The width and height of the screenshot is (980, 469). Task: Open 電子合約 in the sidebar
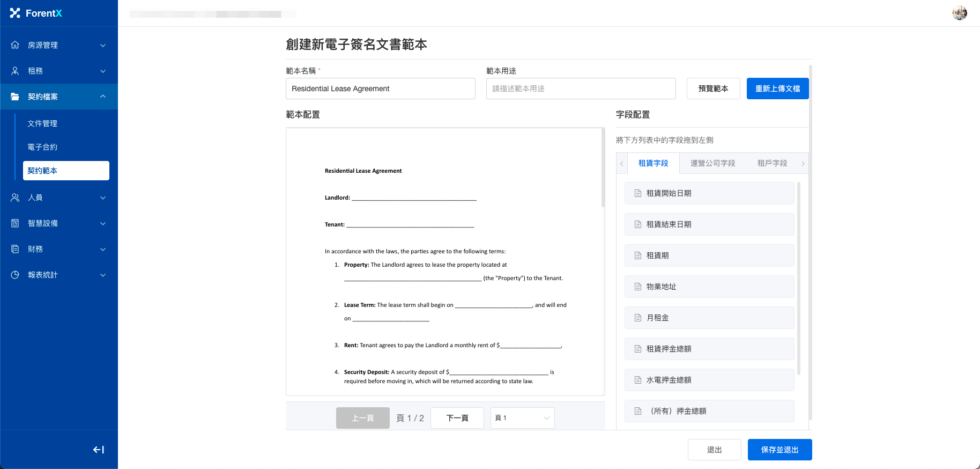pos(42,147)
